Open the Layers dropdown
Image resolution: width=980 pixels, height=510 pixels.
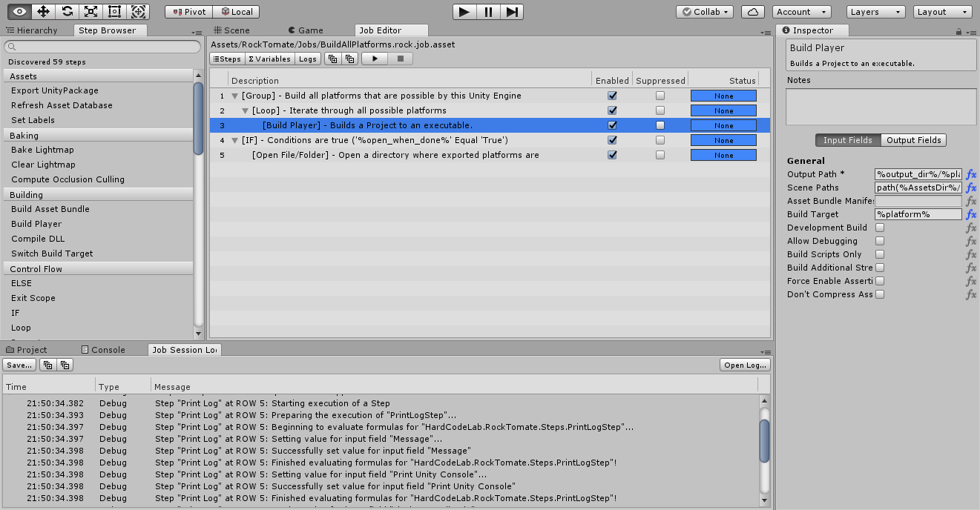click(x=875, y=12)
